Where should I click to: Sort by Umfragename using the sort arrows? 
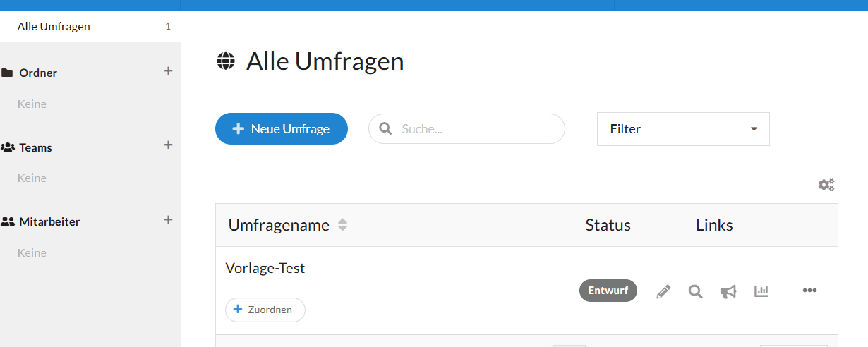point(343,225)
